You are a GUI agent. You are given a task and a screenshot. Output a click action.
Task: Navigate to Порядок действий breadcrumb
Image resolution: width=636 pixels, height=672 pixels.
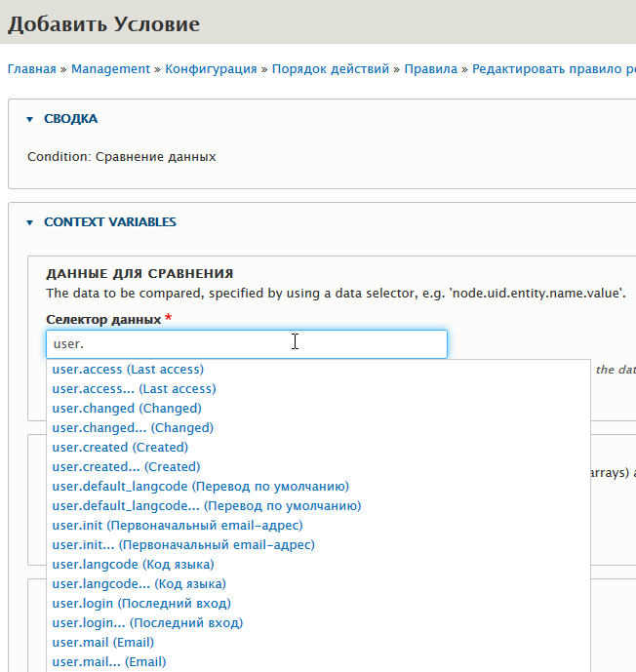pyautogui.click(x=330, y=69)
